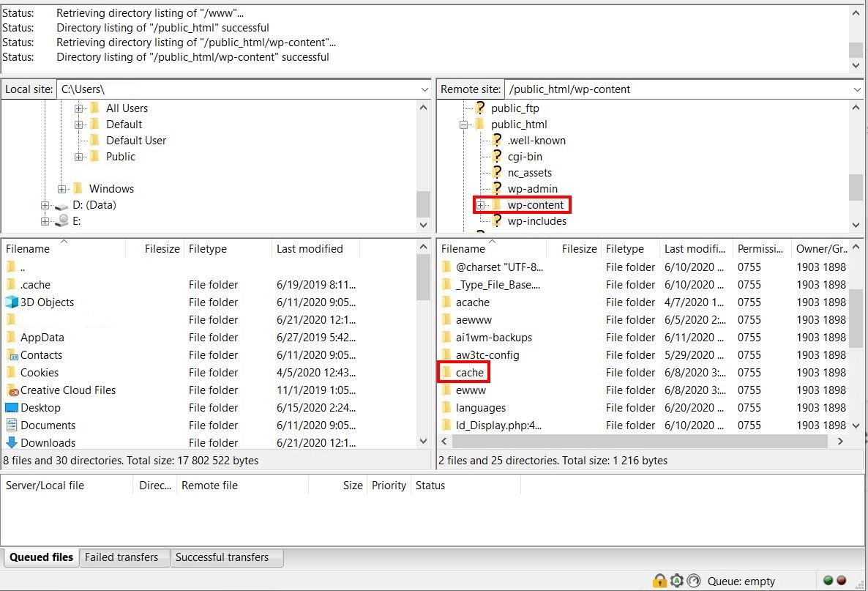The image size is (868, 591).
Task: Sort remote files by Filename column header
Action: pyautogui.click(x=463, y=249)
